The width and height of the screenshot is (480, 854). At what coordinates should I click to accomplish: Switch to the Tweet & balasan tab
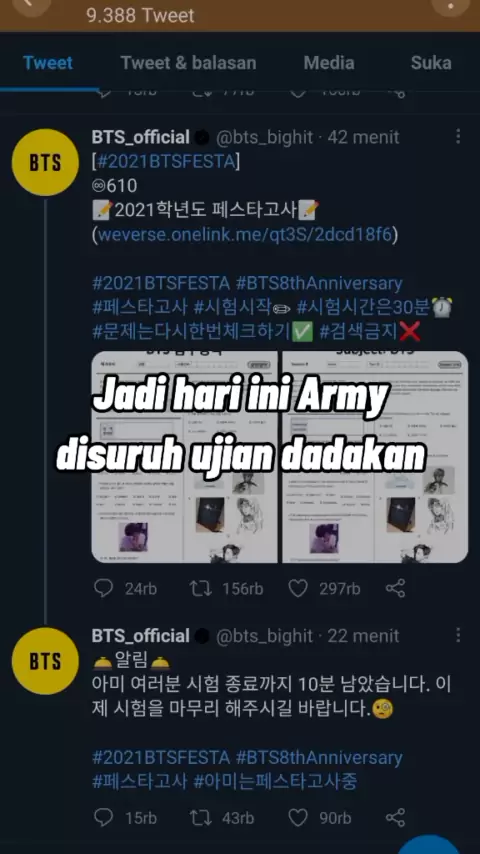coord(189,63)
